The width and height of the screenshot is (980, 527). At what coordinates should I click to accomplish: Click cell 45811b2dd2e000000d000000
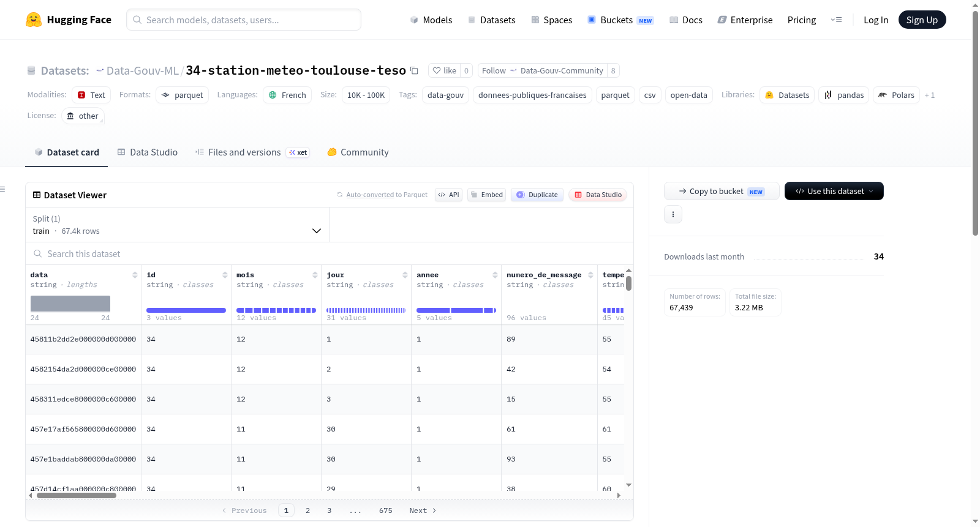83,339
